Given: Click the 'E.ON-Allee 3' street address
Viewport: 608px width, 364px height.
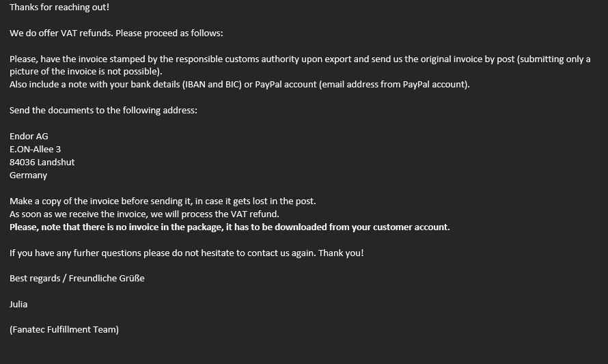Looking at the screenshot, I should pyautogui.click(x=35, y=150).
